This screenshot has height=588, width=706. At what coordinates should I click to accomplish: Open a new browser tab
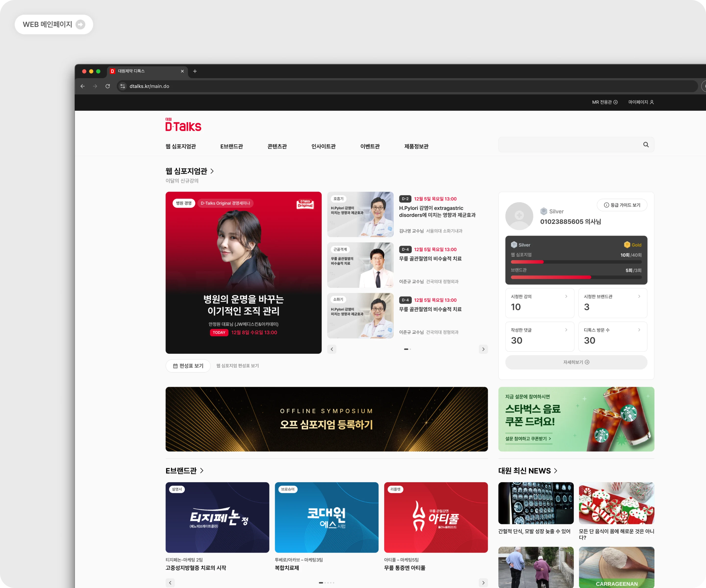pos(195,71)
